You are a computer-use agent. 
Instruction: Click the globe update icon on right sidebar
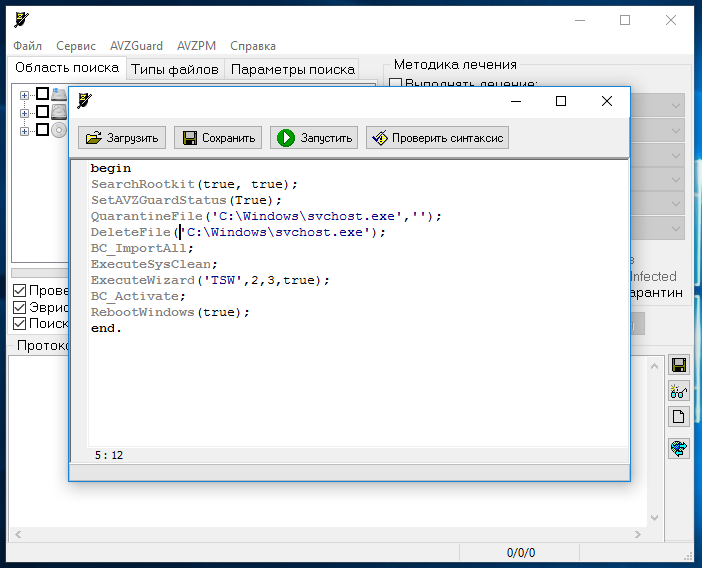[679, 448]
